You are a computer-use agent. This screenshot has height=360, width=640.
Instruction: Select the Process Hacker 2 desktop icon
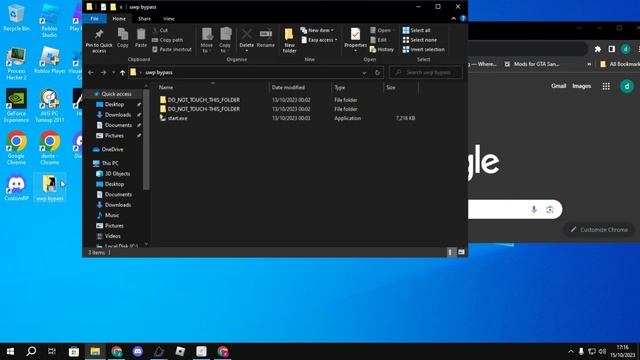pos(16,63)
